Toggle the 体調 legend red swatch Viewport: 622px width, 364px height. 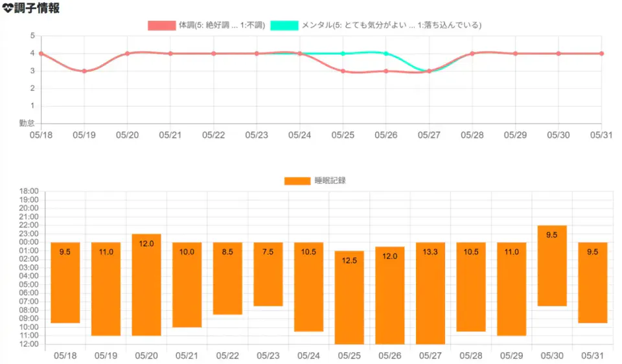[162, 25]
